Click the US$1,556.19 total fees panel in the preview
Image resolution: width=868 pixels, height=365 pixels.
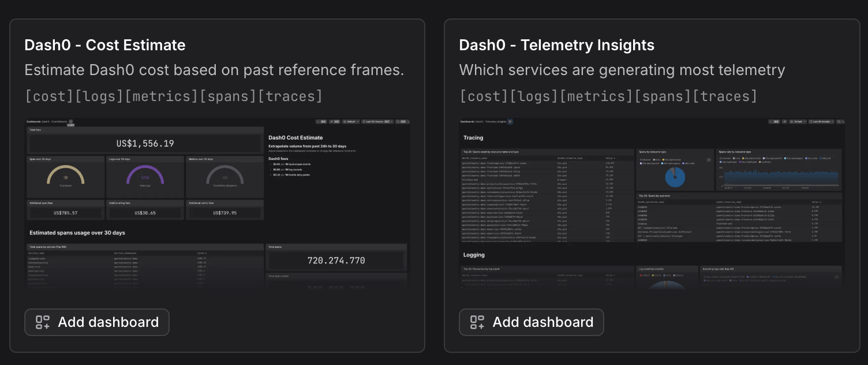(x=145, y=143)
